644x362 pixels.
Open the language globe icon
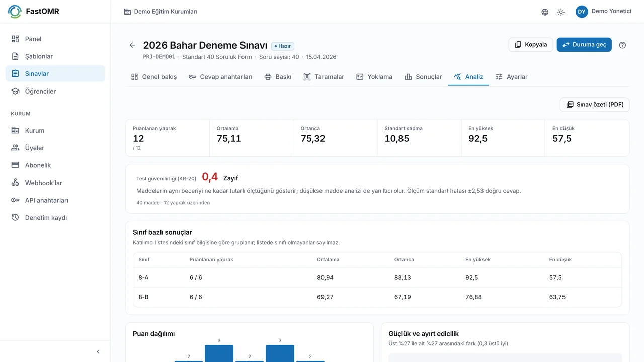point(545,12)
